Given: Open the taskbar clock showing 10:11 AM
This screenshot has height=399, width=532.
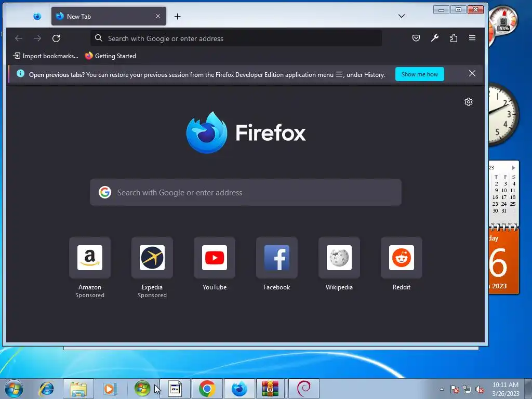Looking at the screenshot, I should click(506, 389).
